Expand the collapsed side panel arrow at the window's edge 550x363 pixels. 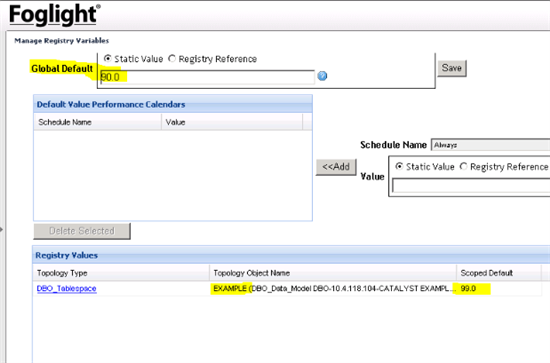coord(1,230)
